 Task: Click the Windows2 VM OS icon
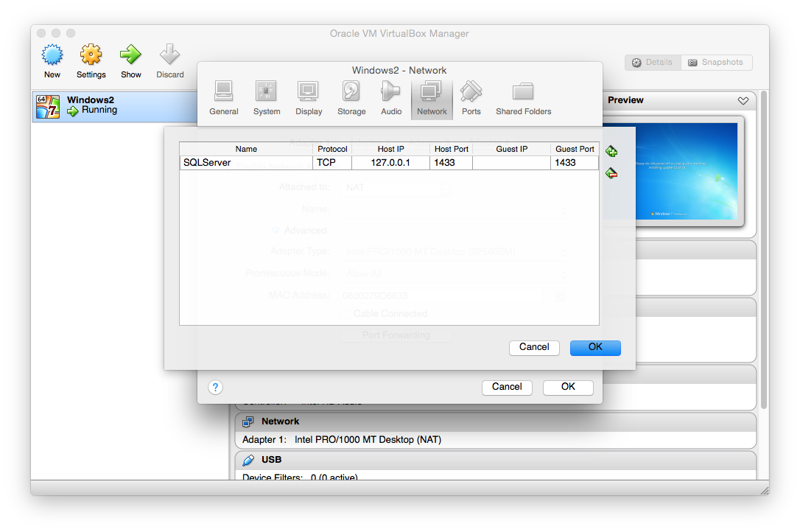[x=47, y=106]
